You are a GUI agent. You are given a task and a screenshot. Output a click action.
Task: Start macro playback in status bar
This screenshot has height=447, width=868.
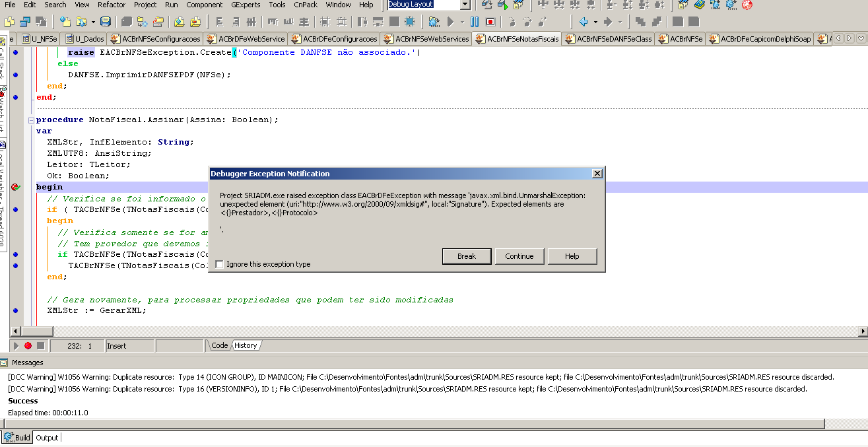click(17, 345)
